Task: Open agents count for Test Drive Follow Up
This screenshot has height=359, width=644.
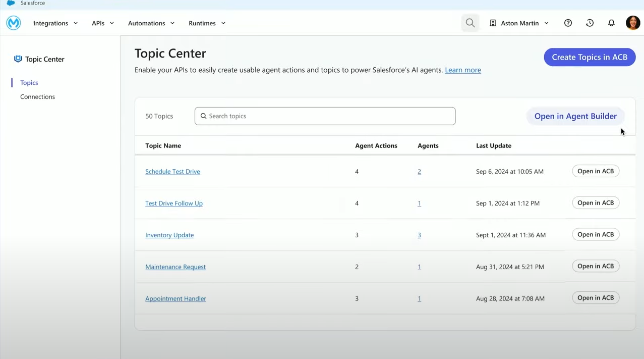Action: point(419,203)
